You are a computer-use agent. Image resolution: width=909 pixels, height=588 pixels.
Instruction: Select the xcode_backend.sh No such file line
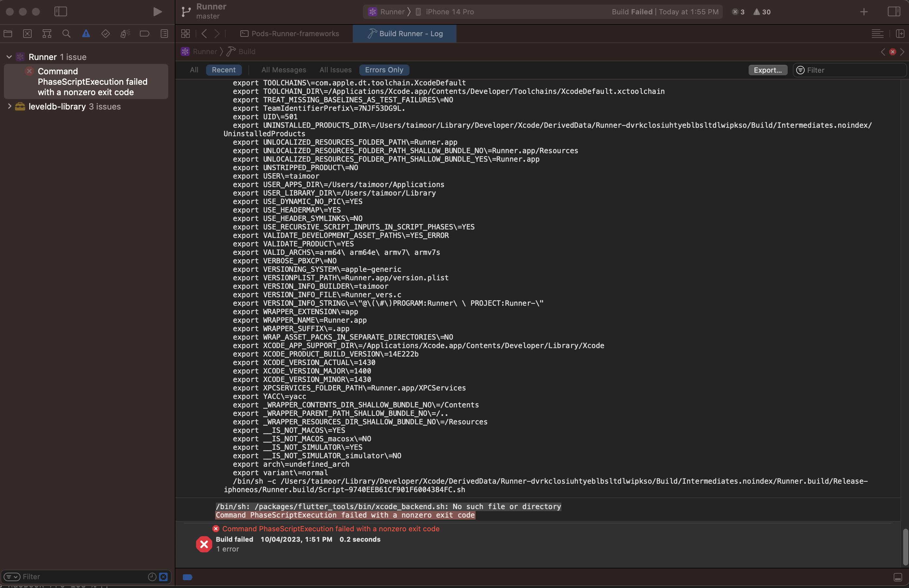(388, 507)
